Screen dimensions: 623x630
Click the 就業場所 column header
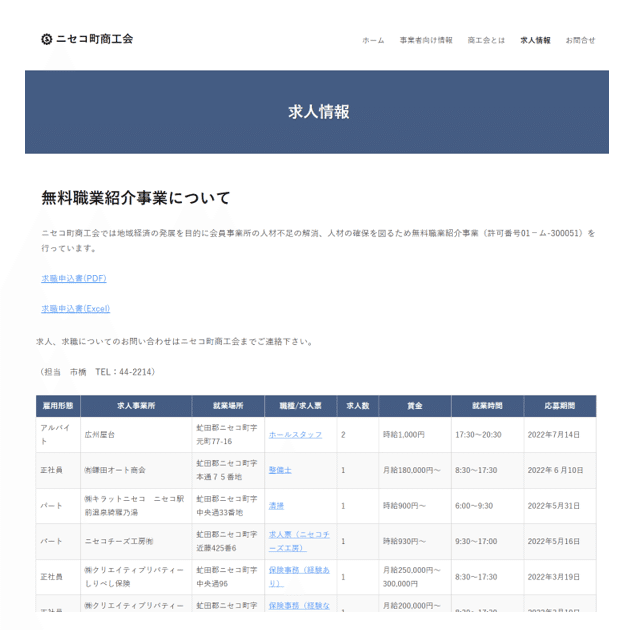(228, 406)
